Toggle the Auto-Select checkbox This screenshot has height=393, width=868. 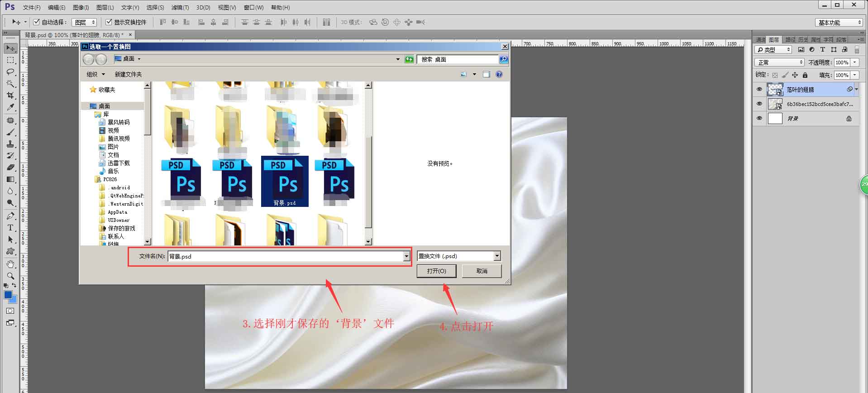(37, 22)
